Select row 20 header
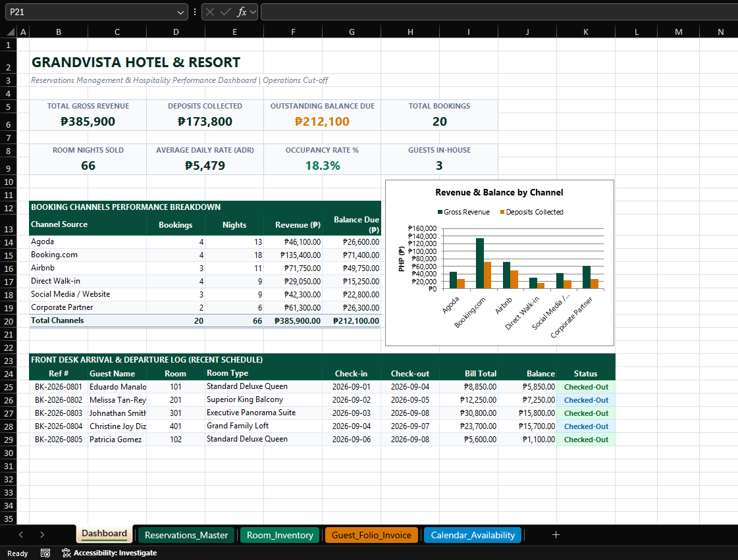Screen dimensions: 738x560 (9, 321)
